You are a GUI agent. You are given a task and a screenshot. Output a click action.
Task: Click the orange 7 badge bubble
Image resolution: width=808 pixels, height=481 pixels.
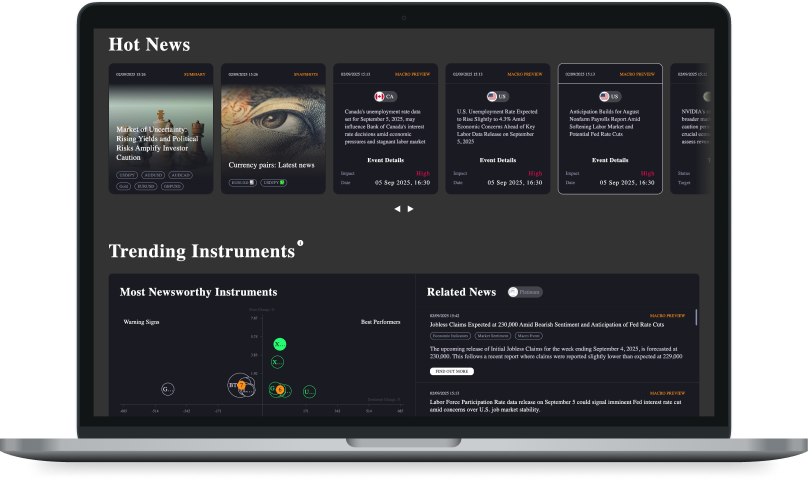click(241, 385)
